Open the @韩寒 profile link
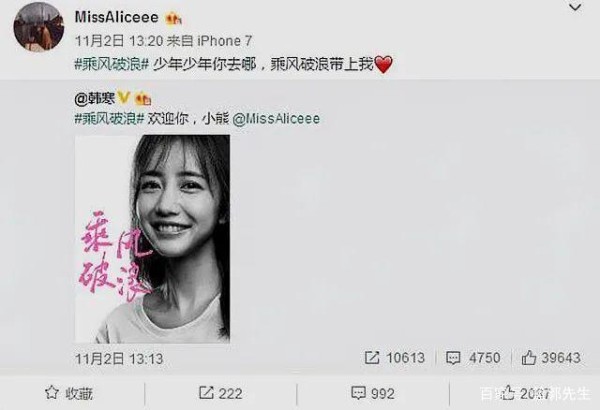The image size is (600, 410). [x=95, y=98]
